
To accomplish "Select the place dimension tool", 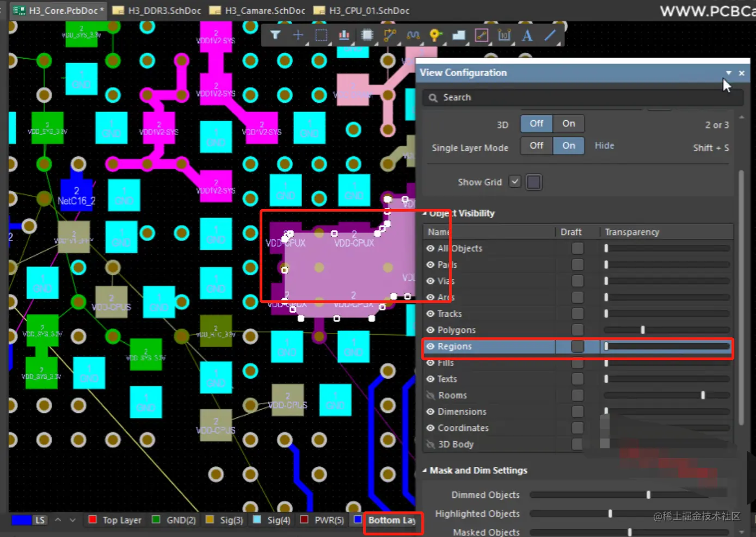I will 505,35.
